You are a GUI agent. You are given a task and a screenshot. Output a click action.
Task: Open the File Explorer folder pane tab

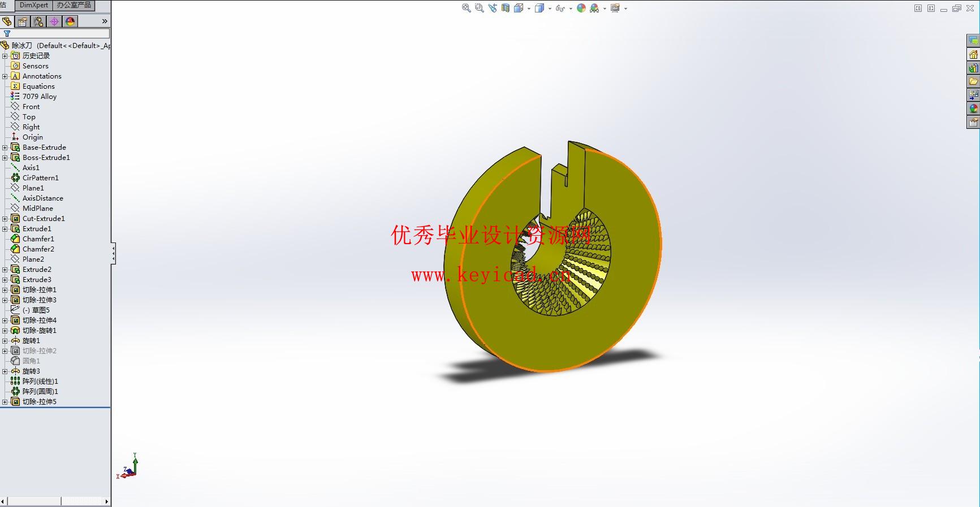pyautogui.click(x=973, y=81)
